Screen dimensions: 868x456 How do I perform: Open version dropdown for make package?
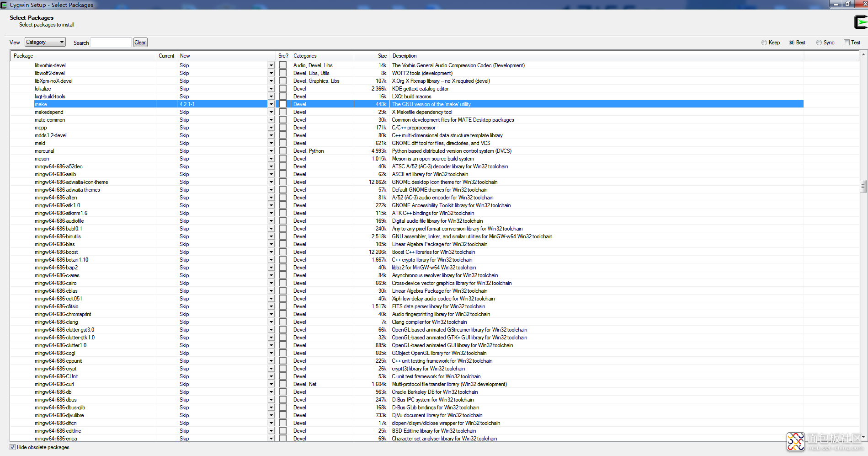pyautogui.click(x=271, y=104)
